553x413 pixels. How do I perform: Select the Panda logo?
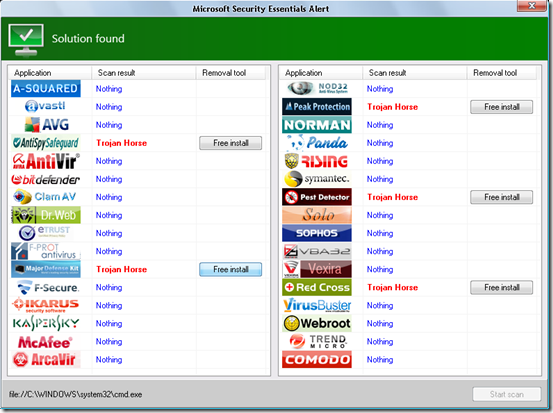317,143
